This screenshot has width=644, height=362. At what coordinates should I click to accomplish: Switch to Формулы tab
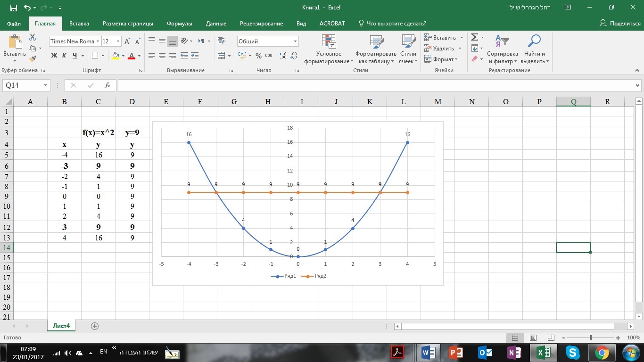180,24
